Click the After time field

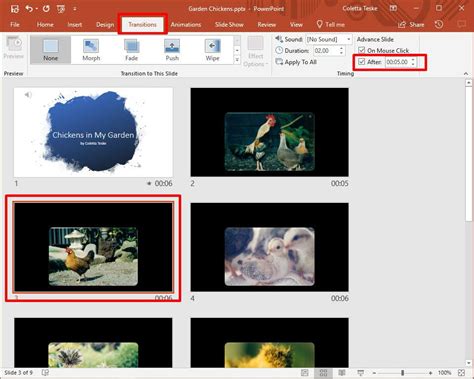click(x=398, y=62)
